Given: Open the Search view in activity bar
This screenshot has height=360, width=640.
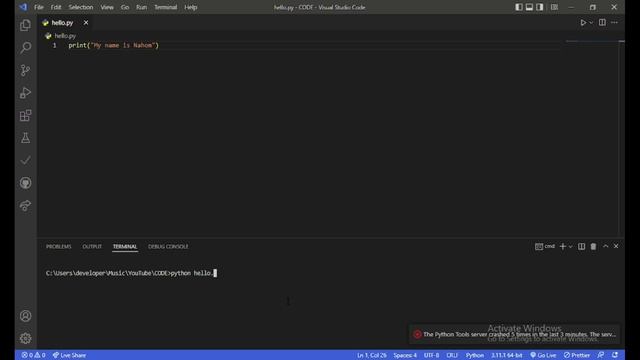Looking at the screenshot, I should [x=25, y=48].
